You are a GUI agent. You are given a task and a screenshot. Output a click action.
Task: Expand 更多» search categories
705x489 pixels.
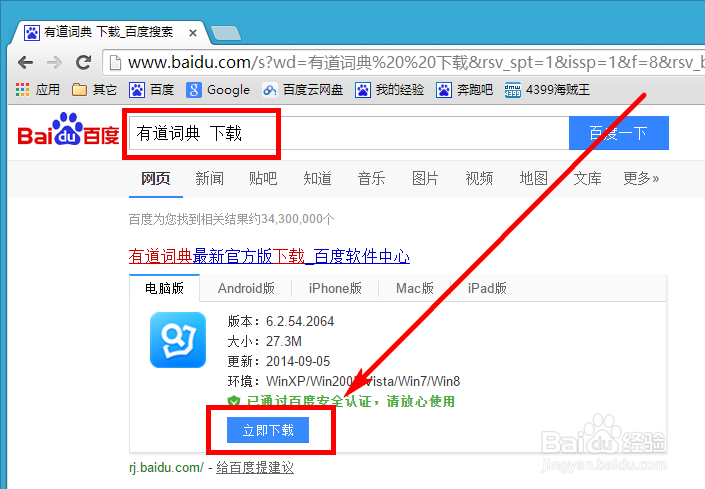click(x=641, y=178)
